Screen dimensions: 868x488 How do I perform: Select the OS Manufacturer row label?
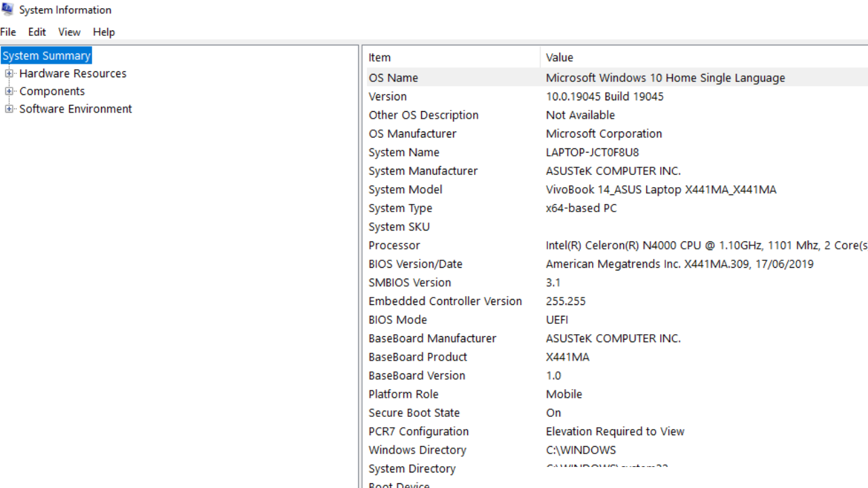[412, 134]
